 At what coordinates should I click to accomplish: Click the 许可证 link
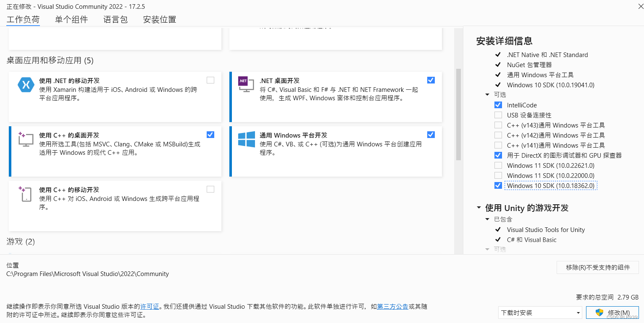[x=150, y=306]
